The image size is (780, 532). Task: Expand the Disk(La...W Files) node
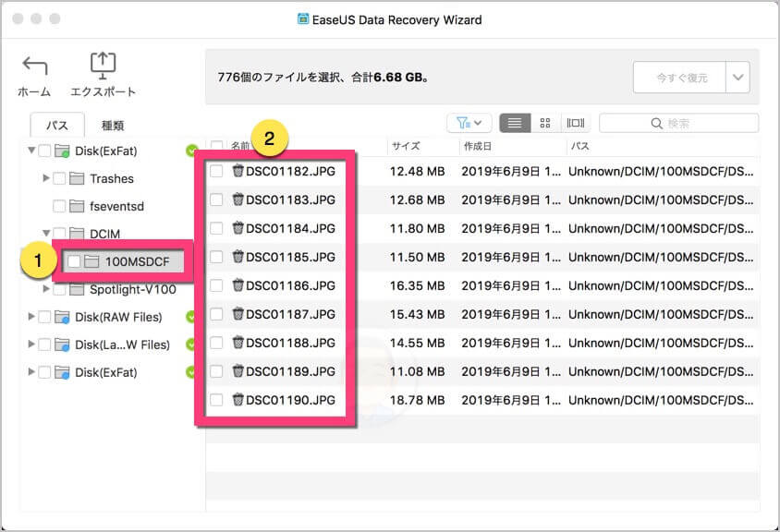tap(30, 345)
